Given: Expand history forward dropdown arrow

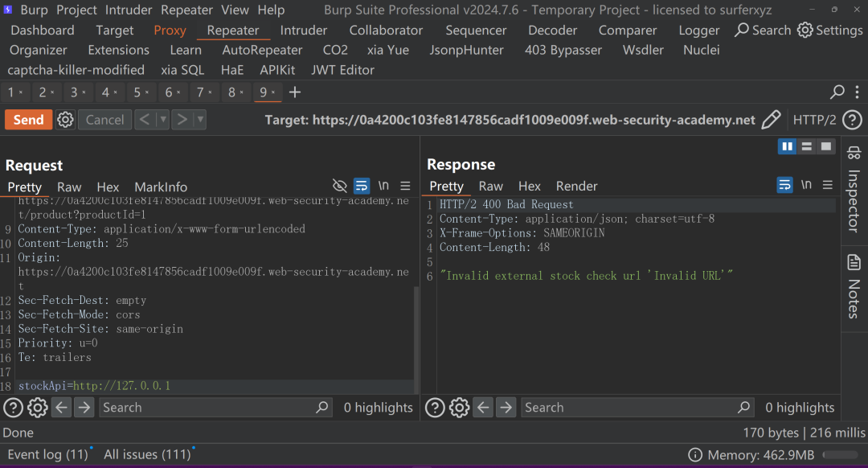Looking at the screenshot, I should pyautogui.click(x=200, y=120).
